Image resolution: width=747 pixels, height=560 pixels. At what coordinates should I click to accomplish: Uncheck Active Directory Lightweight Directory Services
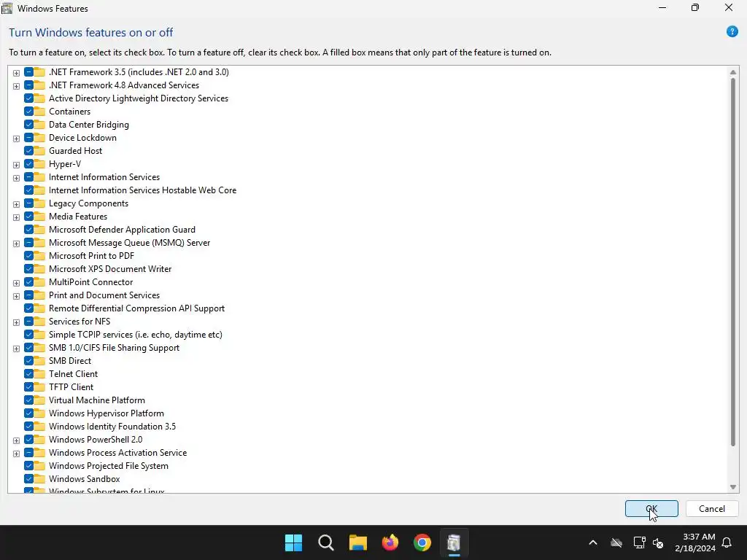(28, 98)
